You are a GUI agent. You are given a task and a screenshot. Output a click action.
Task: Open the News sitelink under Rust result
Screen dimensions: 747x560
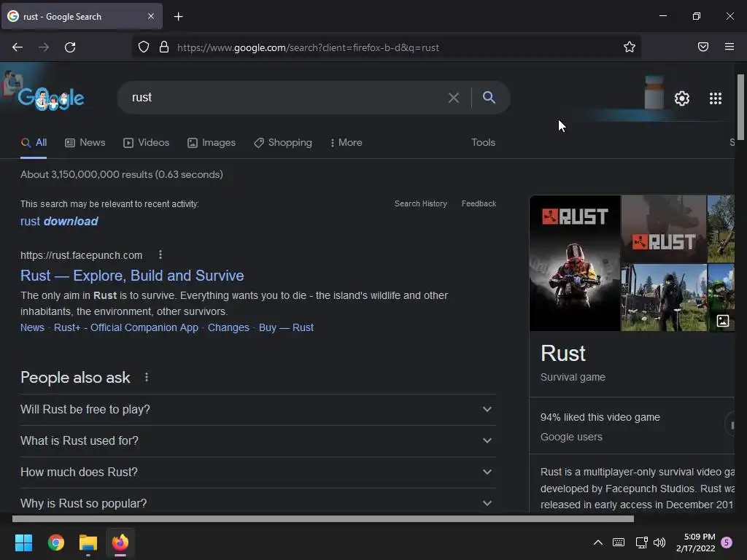[32, 327]
